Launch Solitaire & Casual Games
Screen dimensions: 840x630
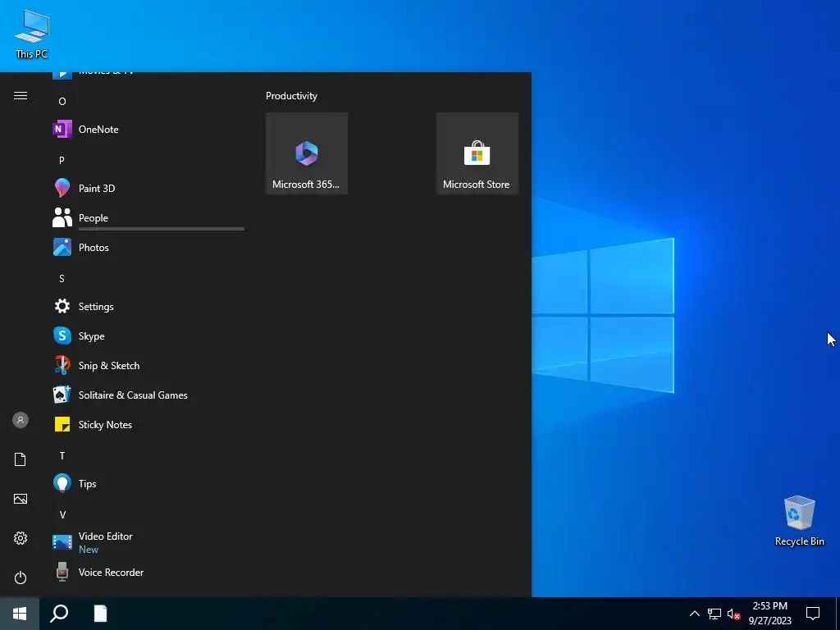click(148, 395)
